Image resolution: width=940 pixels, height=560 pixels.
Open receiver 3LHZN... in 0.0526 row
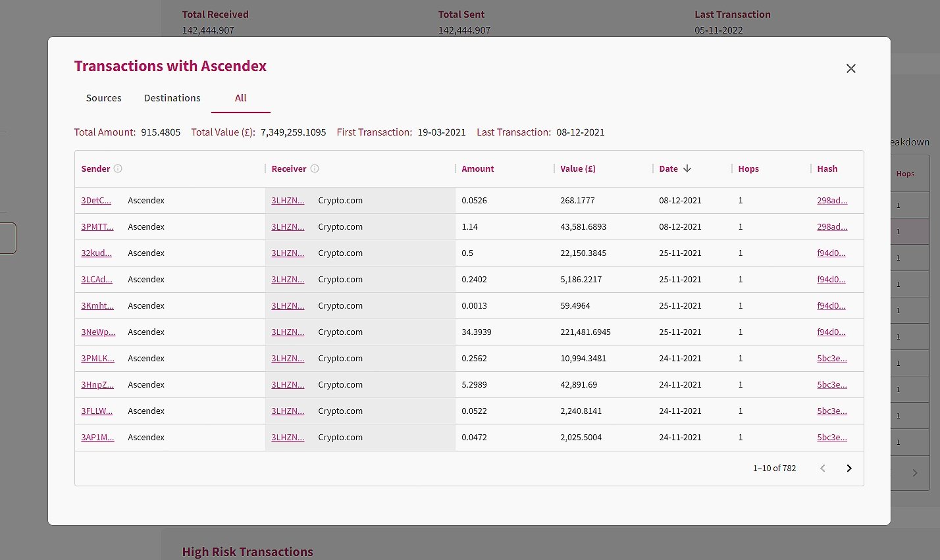[x=288, y=201]
